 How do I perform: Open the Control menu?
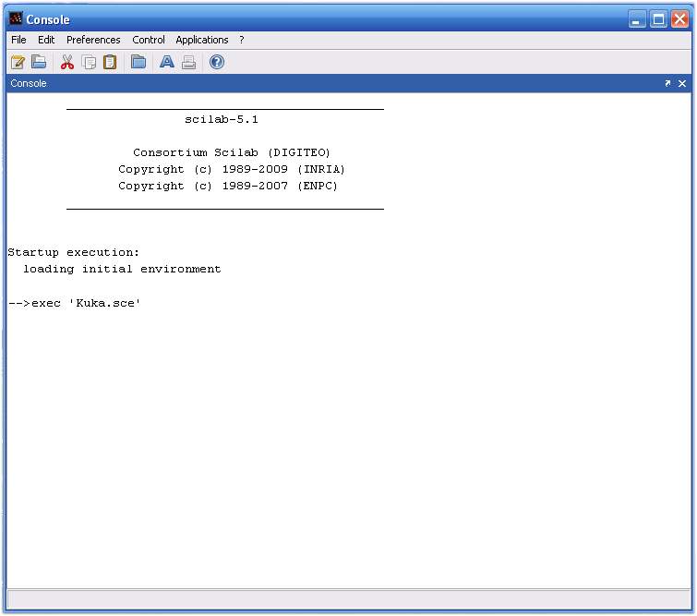pyautogui.click(x=149, y=40)
